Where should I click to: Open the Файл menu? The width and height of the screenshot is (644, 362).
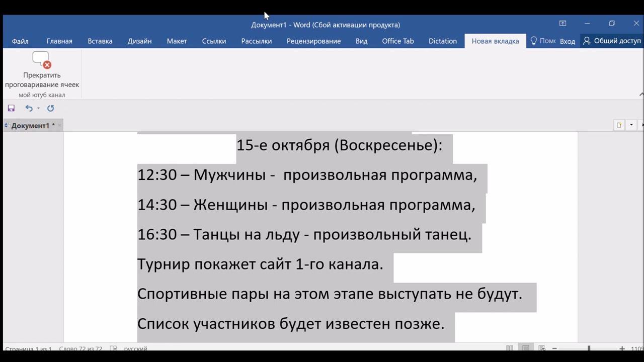click(x=20, y=41)
